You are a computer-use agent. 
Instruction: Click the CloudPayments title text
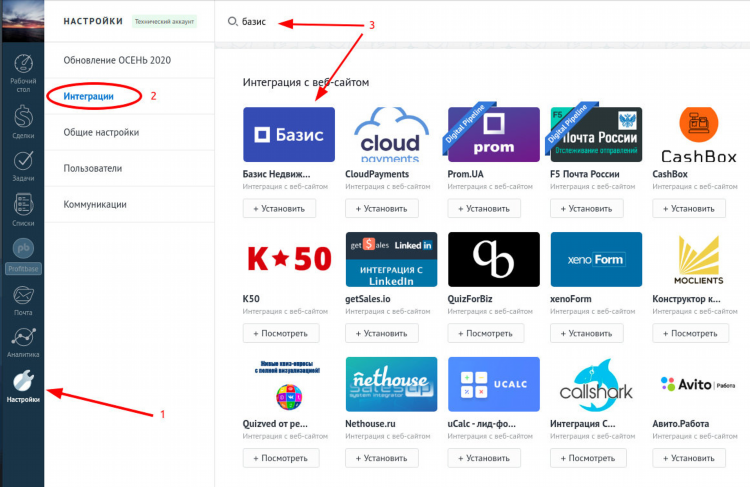377,174
